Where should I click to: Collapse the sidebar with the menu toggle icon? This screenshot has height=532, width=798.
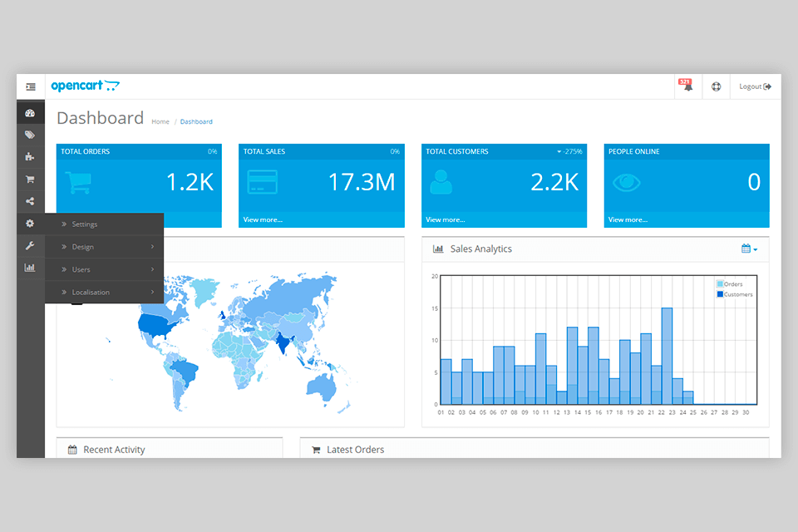[x=31, y=86]
